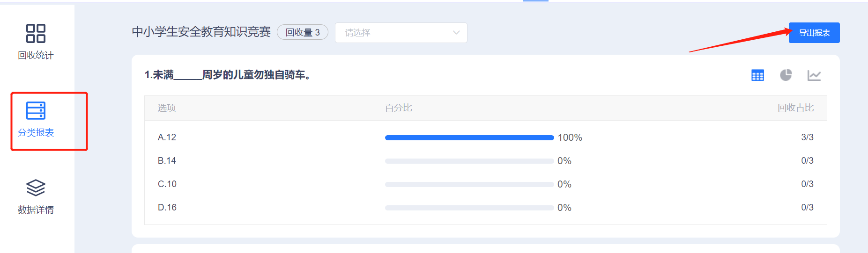Viewport: 868px width, 253px height.
Task: Expand the dropdown chevron arrow
Action: [456, 33]
